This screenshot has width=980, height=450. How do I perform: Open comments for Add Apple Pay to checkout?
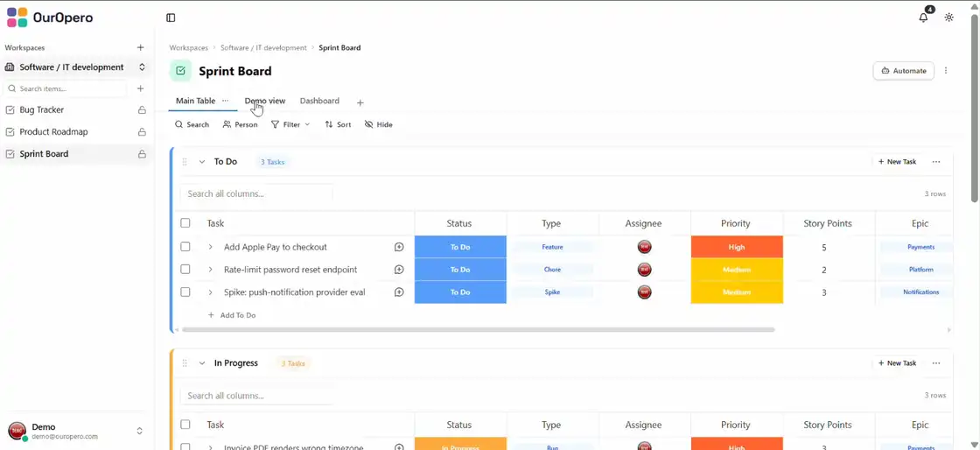(399, 247)
